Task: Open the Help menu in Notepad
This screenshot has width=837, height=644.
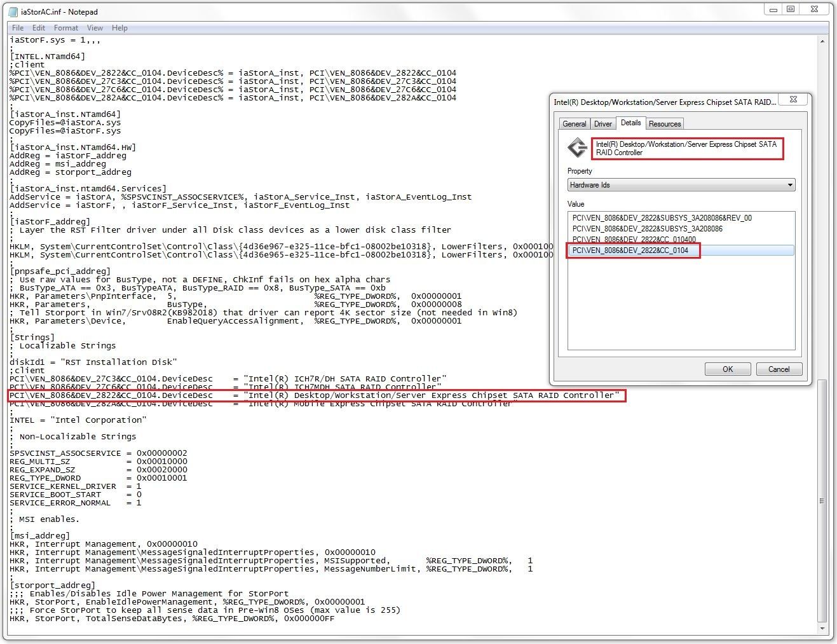Action: click(x=119, y=27)
